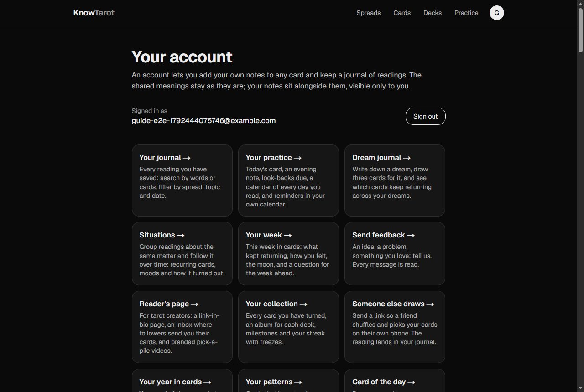Image resolution: width=584 pixels, height=392 pixels.
Task: Open the Situations card
Action: pos(182,254)
